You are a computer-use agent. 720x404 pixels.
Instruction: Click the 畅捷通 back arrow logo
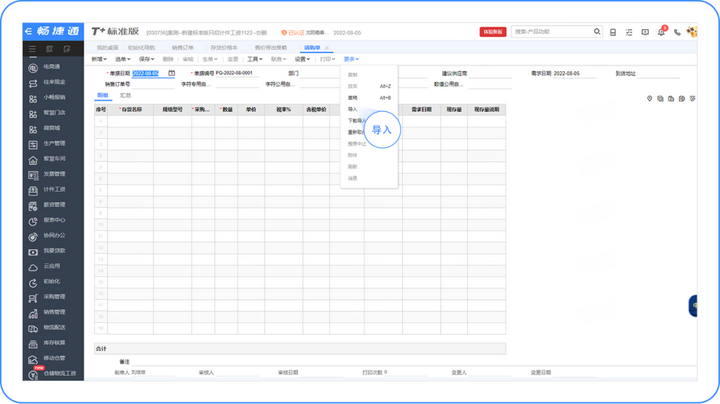[x=29, y=31]
